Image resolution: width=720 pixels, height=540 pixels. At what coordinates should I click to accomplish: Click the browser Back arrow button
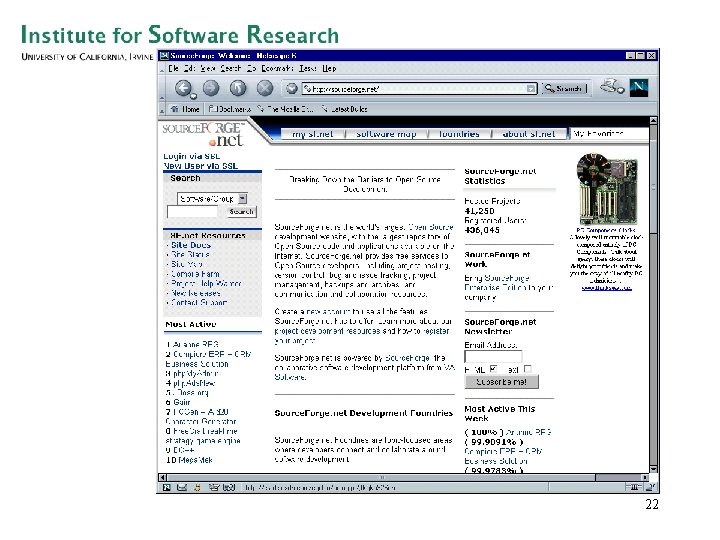coord(183,88)
